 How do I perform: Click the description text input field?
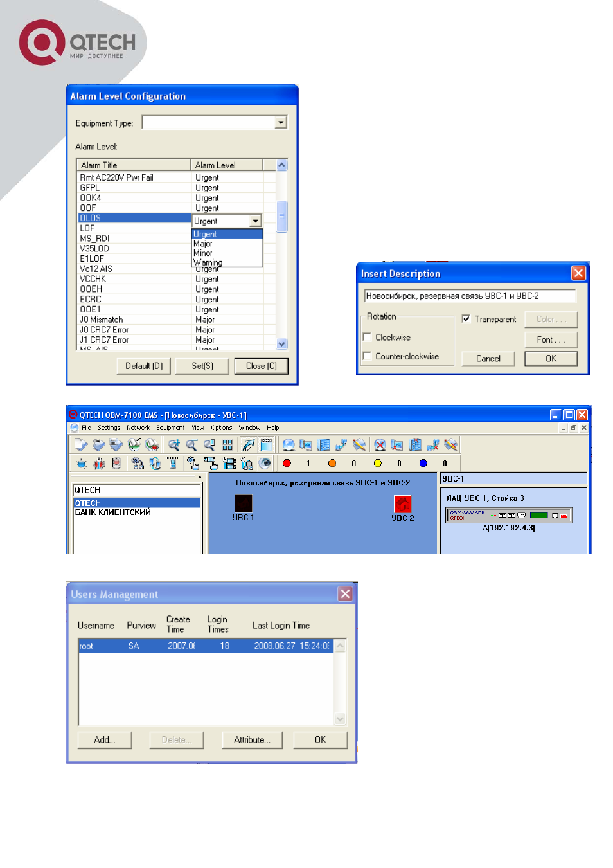pos(470,296)
